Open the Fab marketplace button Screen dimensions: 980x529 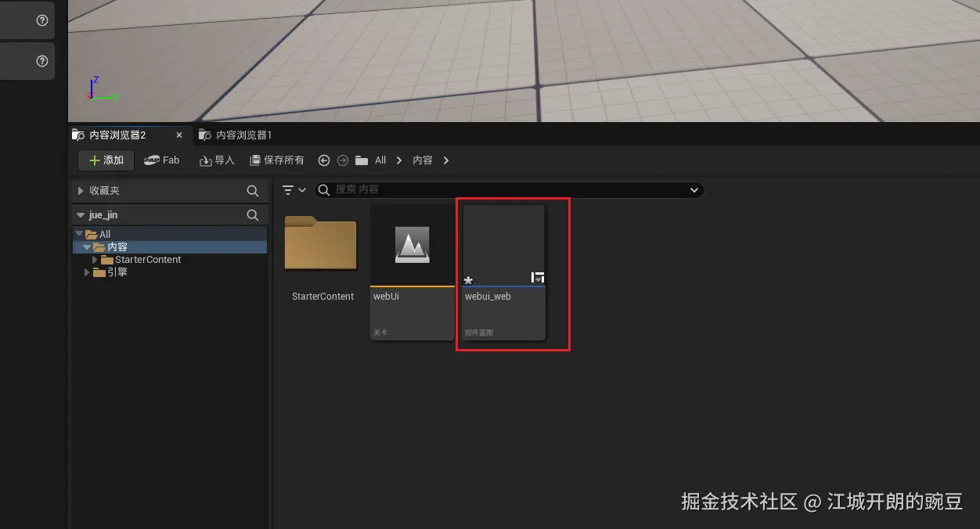(x=162, y=160)
